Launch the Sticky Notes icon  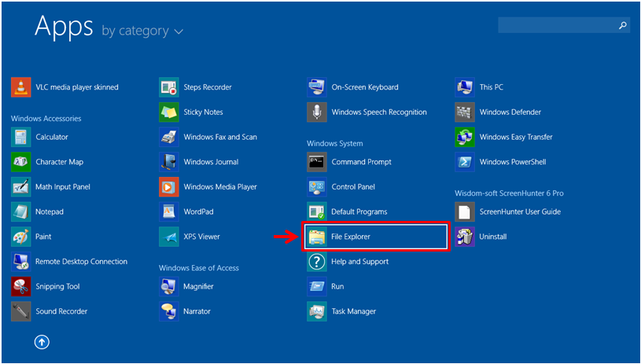coord(169,112)
